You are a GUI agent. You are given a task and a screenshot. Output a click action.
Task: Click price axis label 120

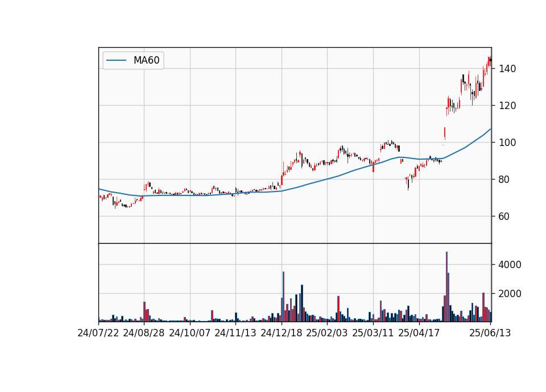(x=507, y=106)
